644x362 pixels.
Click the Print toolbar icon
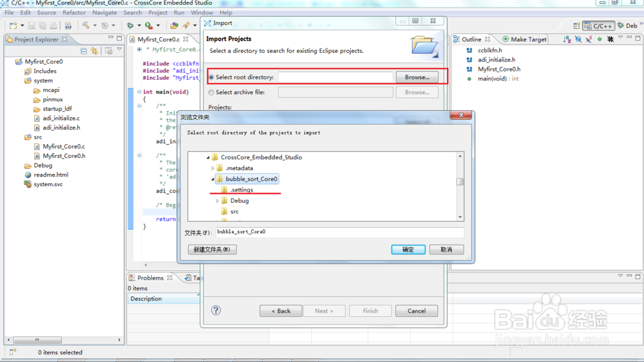(53, 26)
